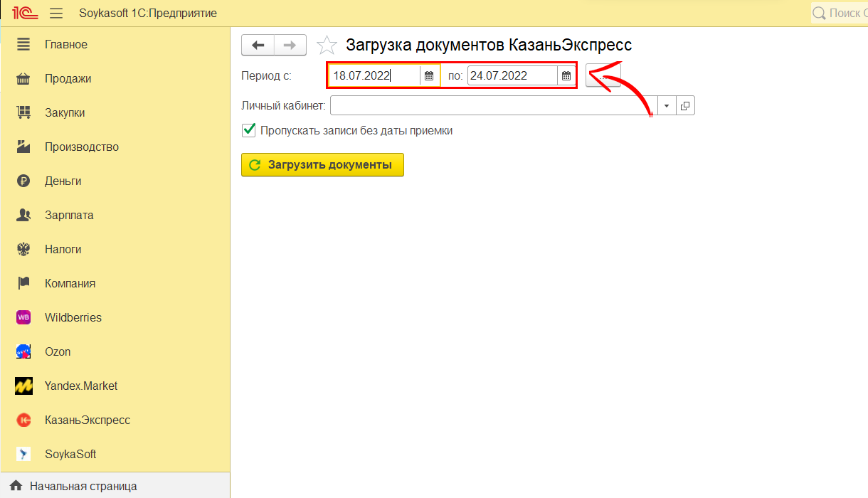868x498 pixels.
Task: Open Личный кабинет item in new window
Action: point(685,105)
